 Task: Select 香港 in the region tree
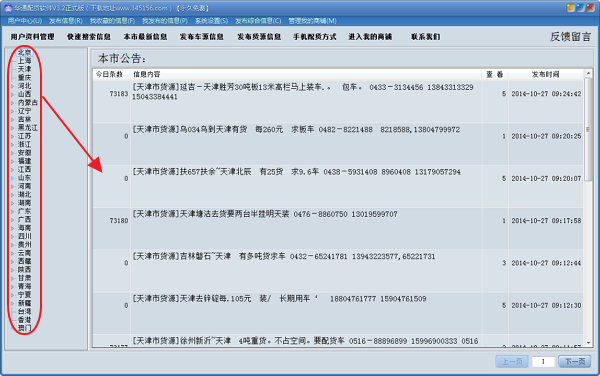click(24, 320)
